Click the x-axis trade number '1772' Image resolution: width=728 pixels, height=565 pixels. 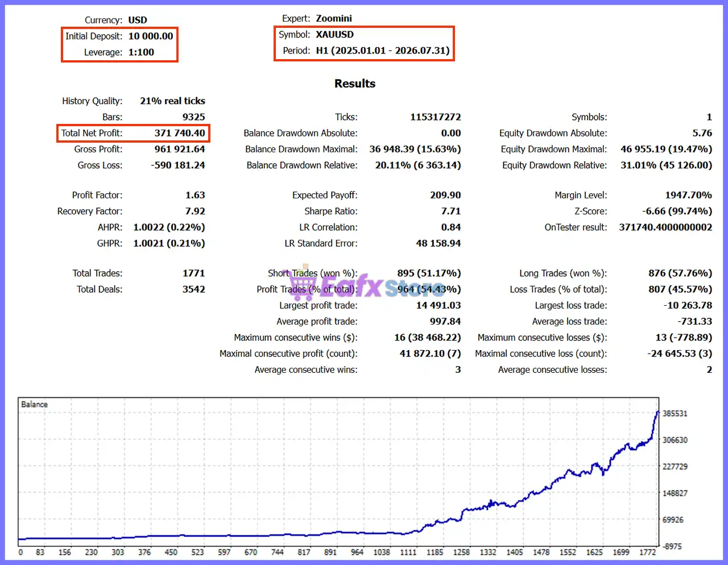tap(648, 552)
